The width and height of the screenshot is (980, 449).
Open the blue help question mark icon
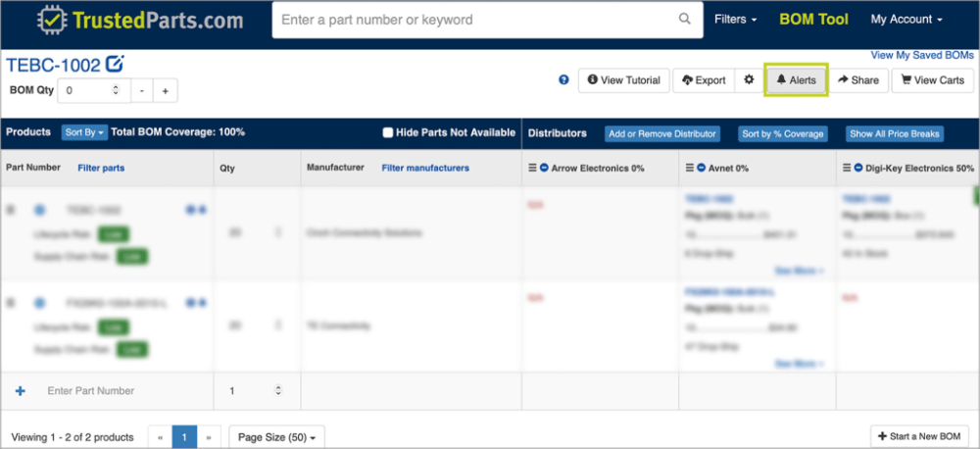click(563, 80)
